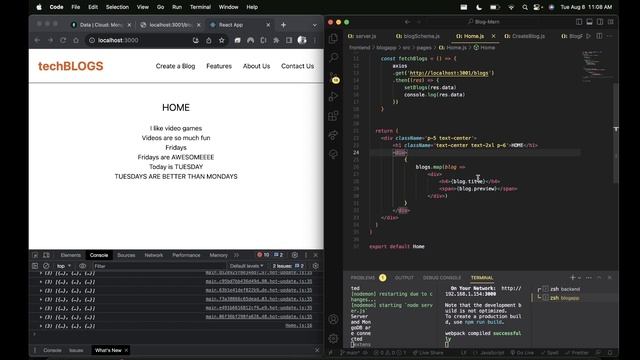Click the Features nav link

pyautogui.click(x=219, y=66)
